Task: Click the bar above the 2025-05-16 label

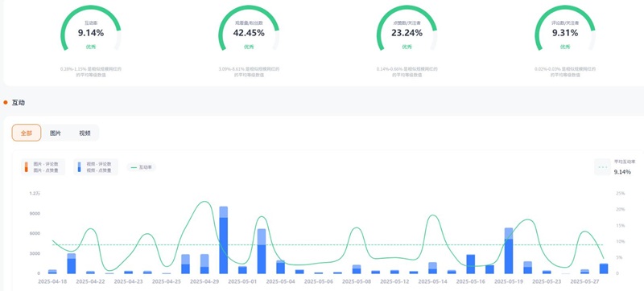Action: tap(471, 264)
